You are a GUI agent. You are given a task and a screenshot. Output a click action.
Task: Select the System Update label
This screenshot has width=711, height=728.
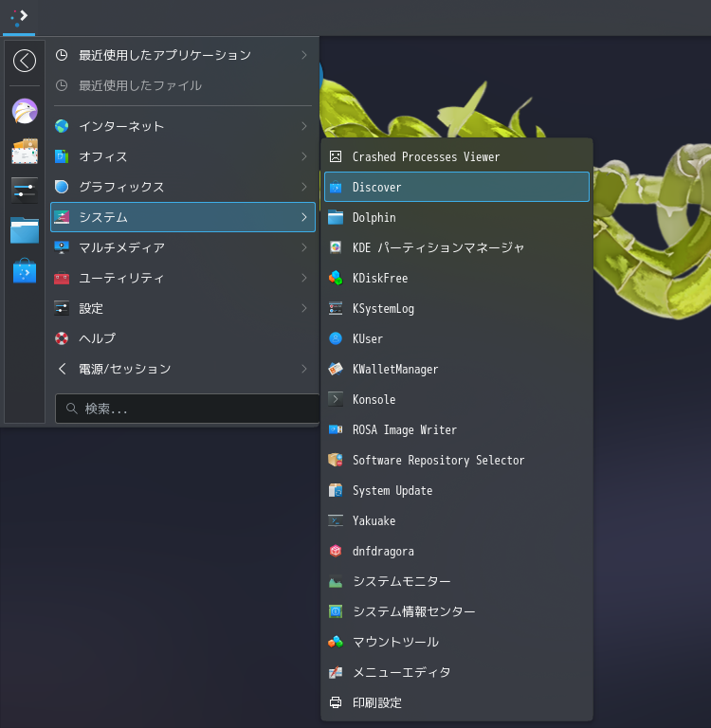click(x=392, y=490)
